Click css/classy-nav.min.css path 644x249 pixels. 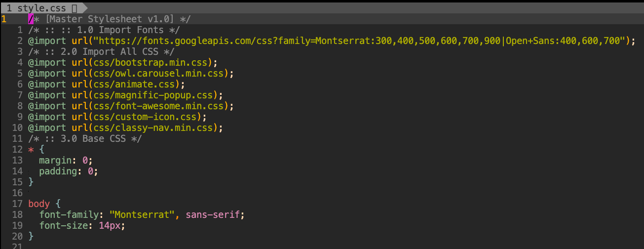[x=153, y=127]
